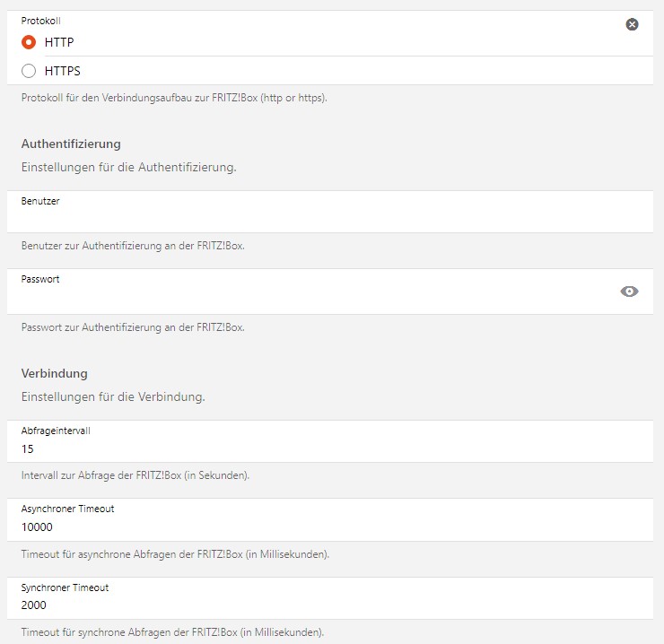Reveal the password with the eye icon

629,292
